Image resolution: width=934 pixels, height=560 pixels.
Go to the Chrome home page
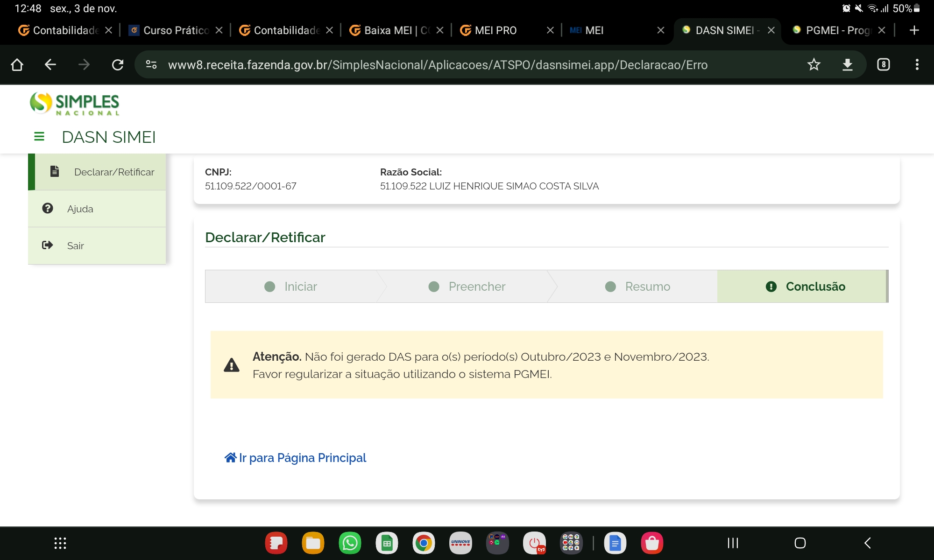click(x=17, y=64)
